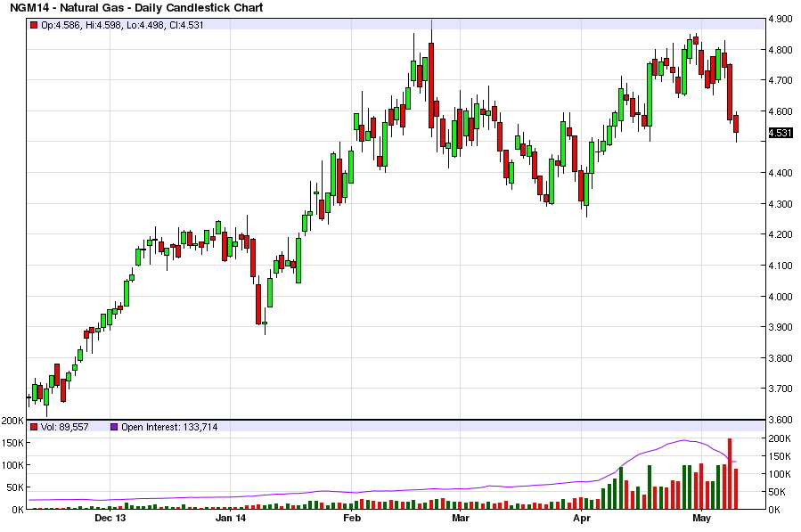Click the highlighted 4.531 current price label
The height and width of the screenshot is (532, 801).
780,134
